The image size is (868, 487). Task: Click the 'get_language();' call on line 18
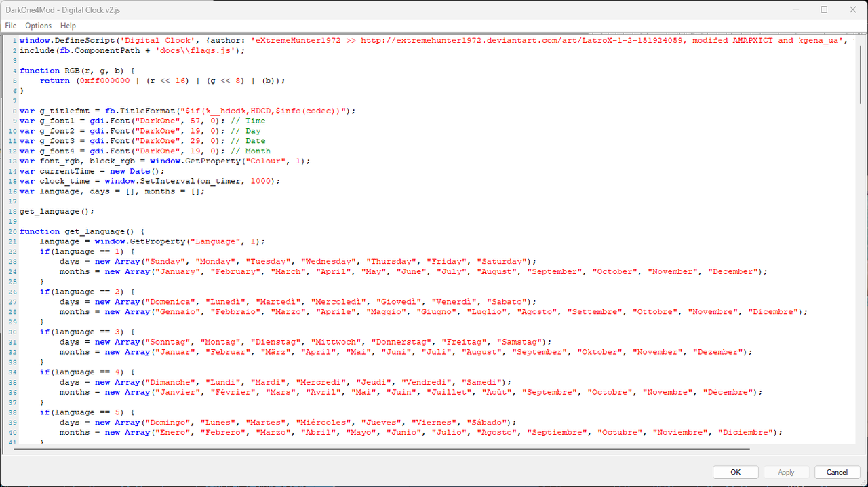[x=57, y=212]
